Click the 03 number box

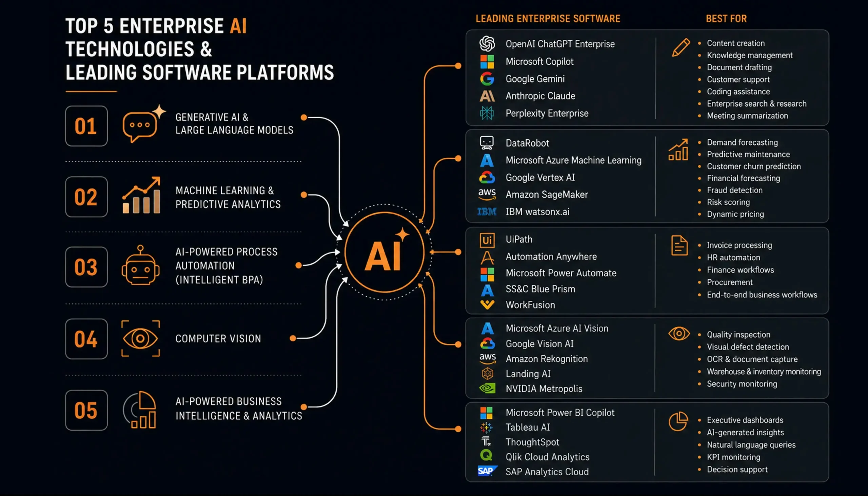(x=86, y=267)
